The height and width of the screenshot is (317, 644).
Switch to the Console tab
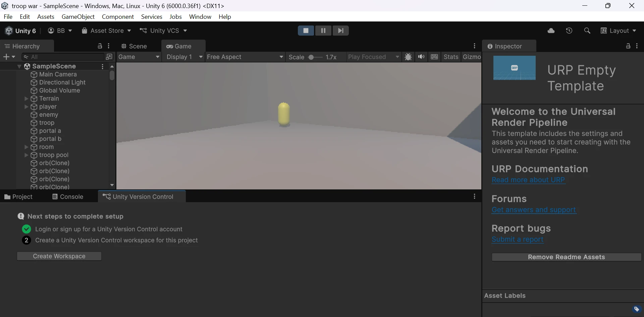tap(68, 196)
